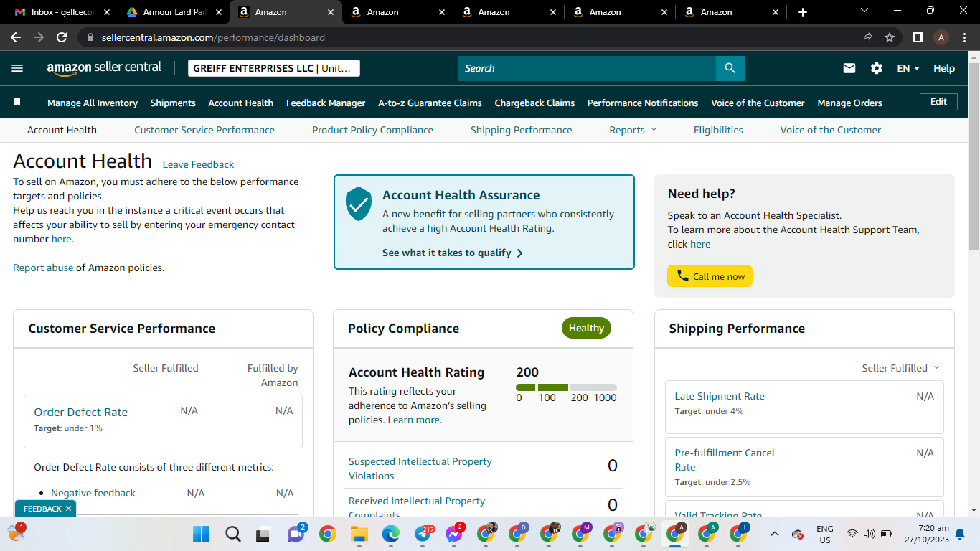Click the bookmark flag icon in nav bar
This screenshot has height=551, width=980.
click(x=17, y=103)
